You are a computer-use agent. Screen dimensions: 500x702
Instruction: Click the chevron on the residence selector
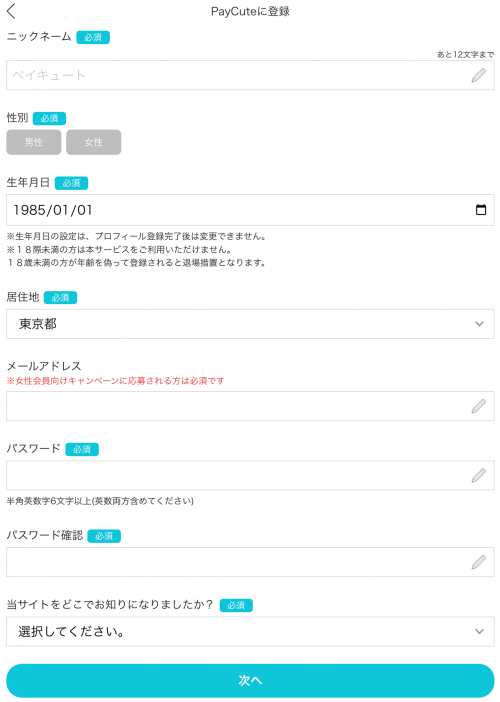479,324
